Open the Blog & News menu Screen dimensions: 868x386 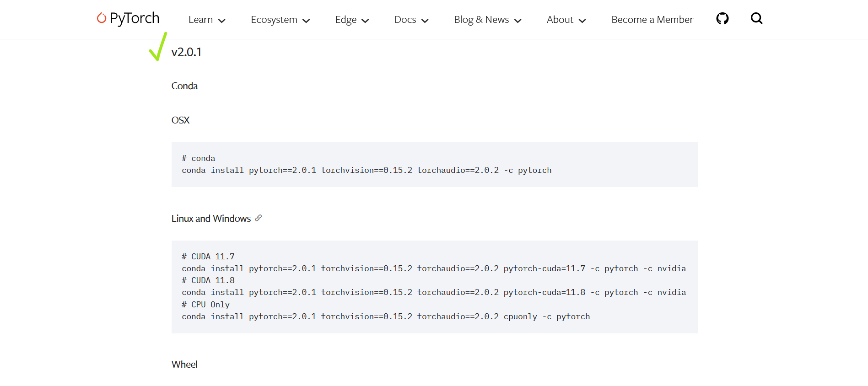487,20
